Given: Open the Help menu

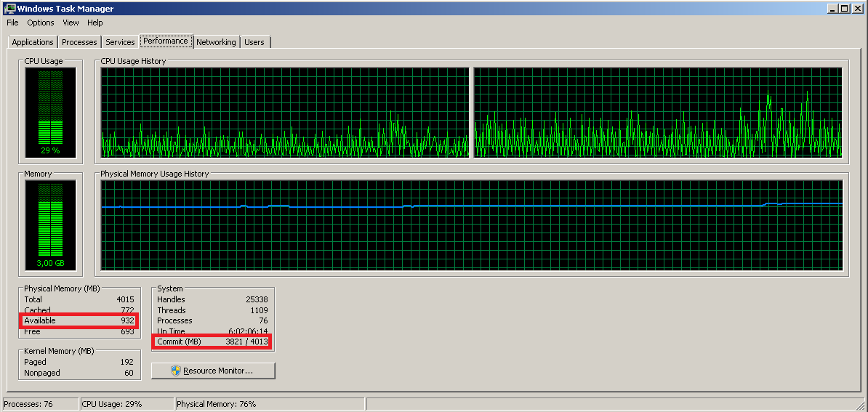Looking at the screenshot, I should coord(95,23).
